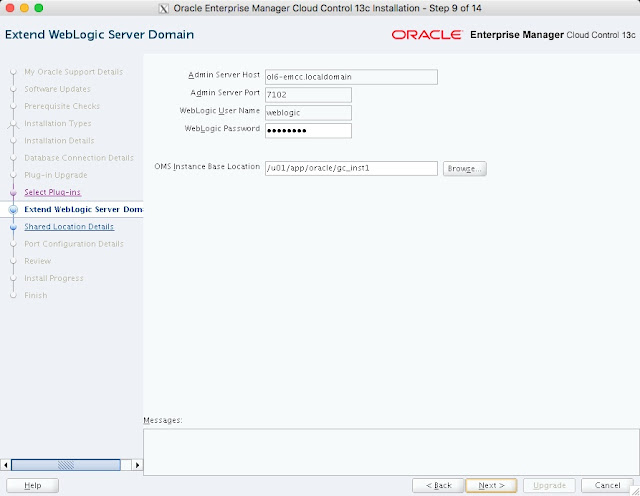Browse for OMS instance base location
Screen dimensions: 640x496
[464, 169]
